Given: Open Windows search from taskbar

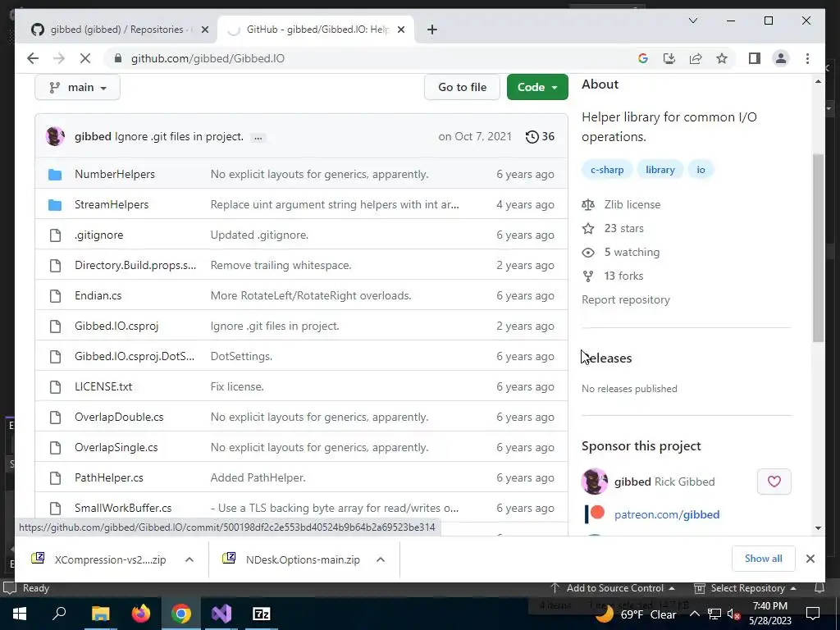Looking at the screenshot, I should (x=59, y=614).
